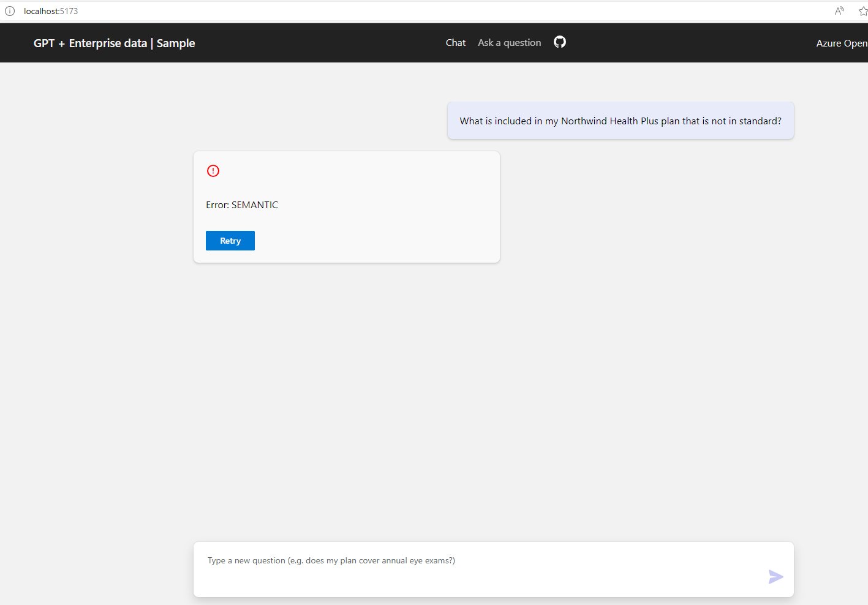868x605 pixels.
Task: Click the site information icon beside the address
Action: (x=10, y=10)
